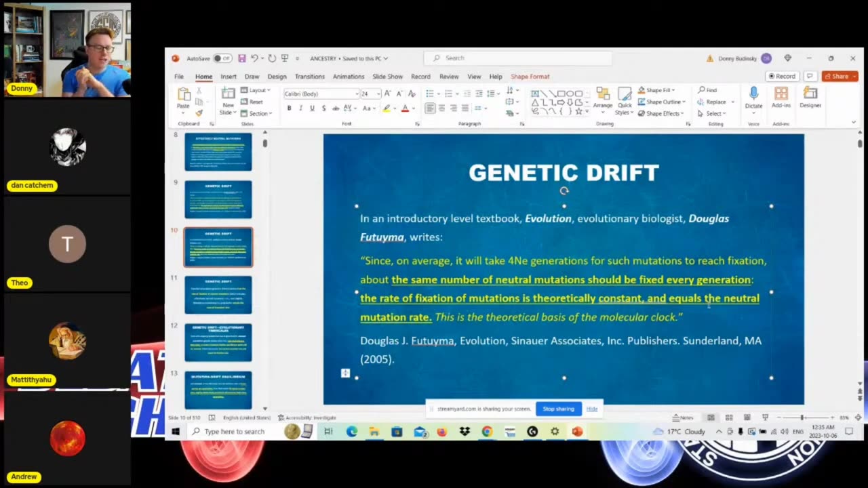
Task: Open the File menu
Action: (x=179, y=77)
